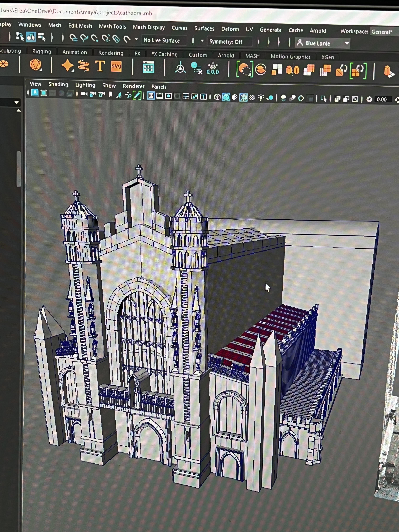Viewport: 399px width, 532px height.
Task: Open the Mesh Display menu
Action: click(149, 27)
